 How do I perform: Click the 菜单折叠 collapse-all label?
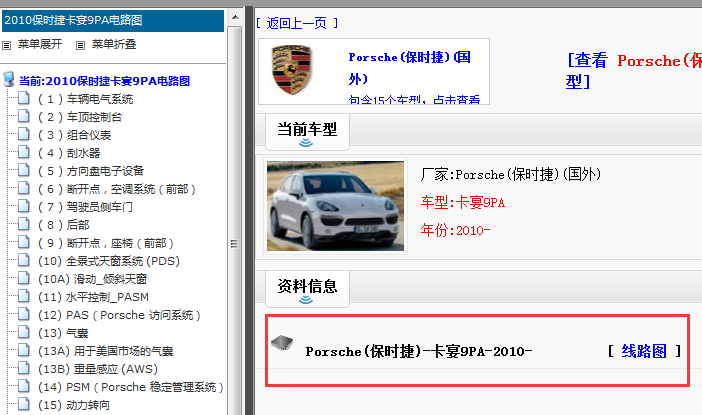(x=114, y=44)
